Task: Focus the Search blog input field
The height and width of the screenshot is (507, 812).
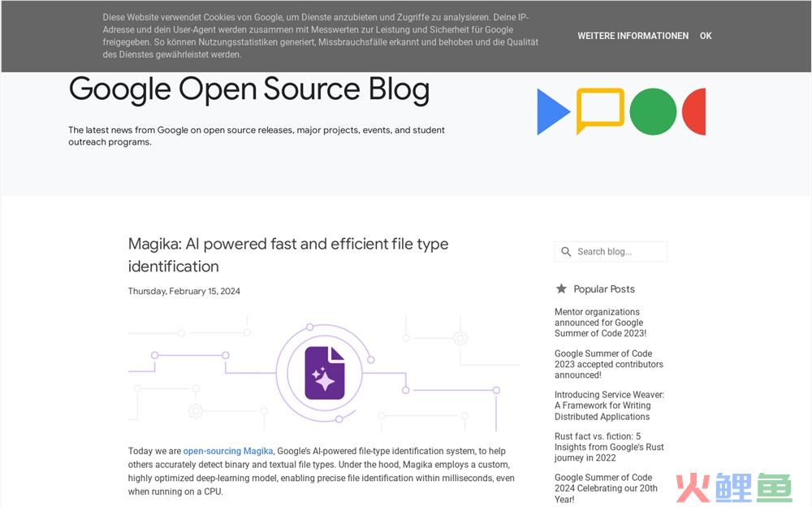Action: [611, 251]
